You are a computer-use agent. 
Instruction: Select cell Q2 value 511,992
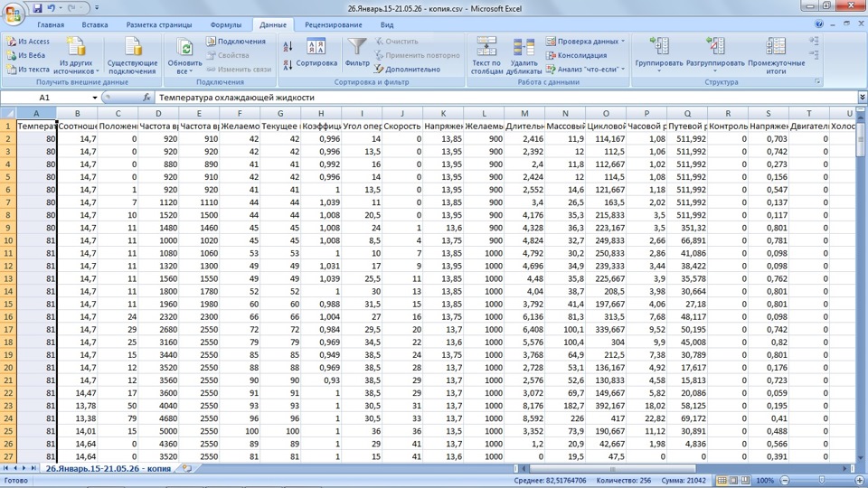(687, 139)
